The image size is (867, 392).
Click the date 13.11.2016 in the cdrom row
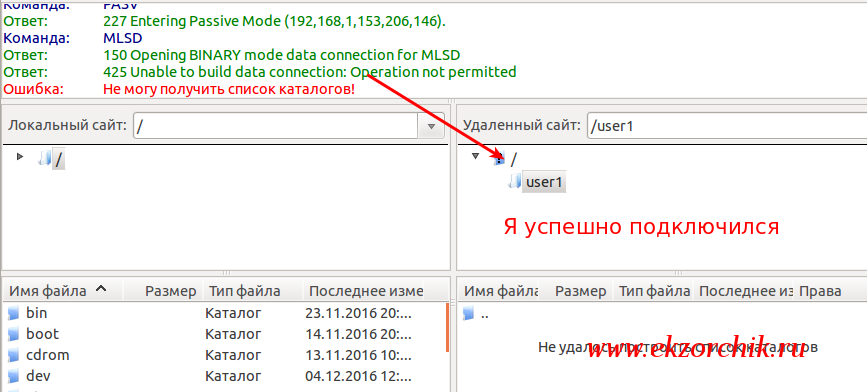(358, 355)
